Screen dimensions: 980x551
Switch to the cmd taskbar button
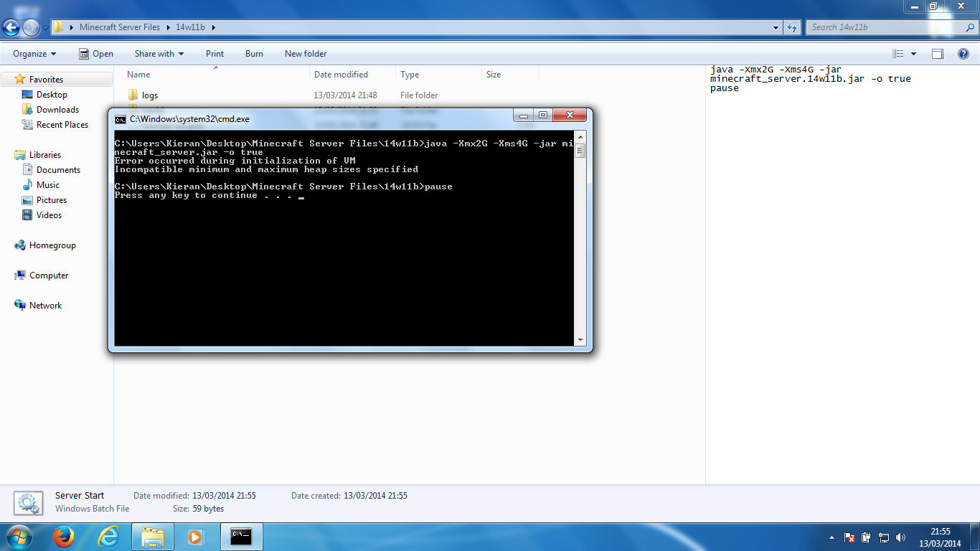point(242,537)
